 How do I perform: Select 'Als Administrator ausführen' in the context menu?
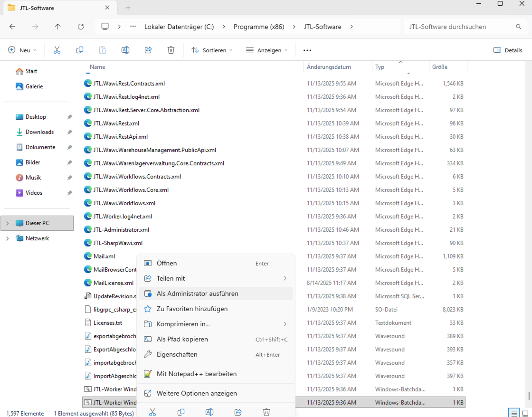(197, 294)
